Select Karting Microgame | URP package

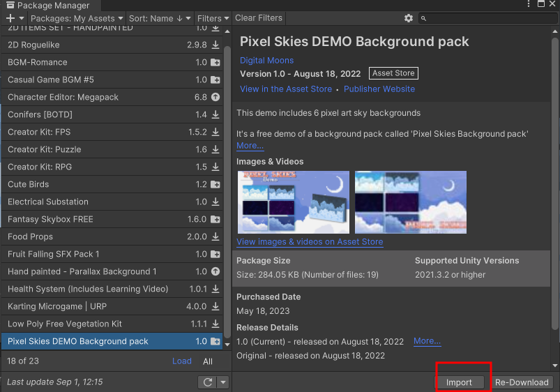click(112, 306)
